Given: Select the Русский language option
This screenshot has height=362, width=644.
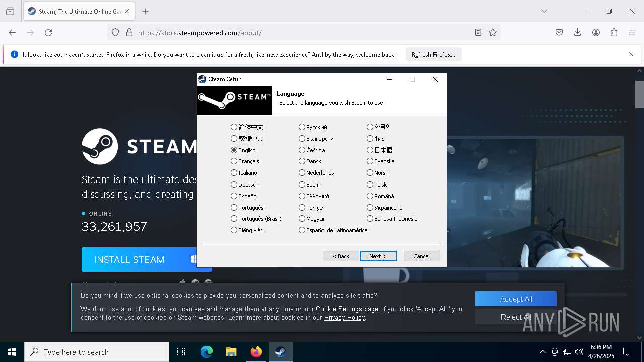Looking at the screenshot, I should pyautogui.click(x=313, y=127).
